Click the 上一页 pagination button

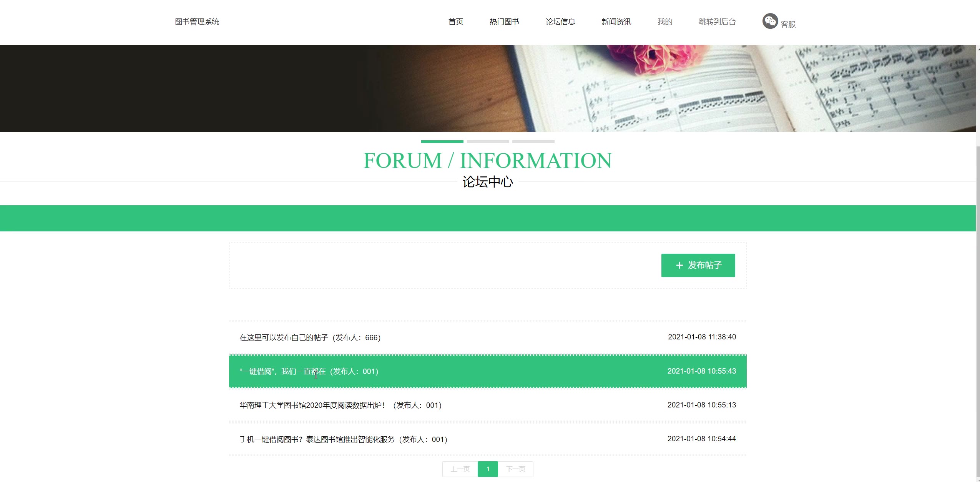click(460, 469)
